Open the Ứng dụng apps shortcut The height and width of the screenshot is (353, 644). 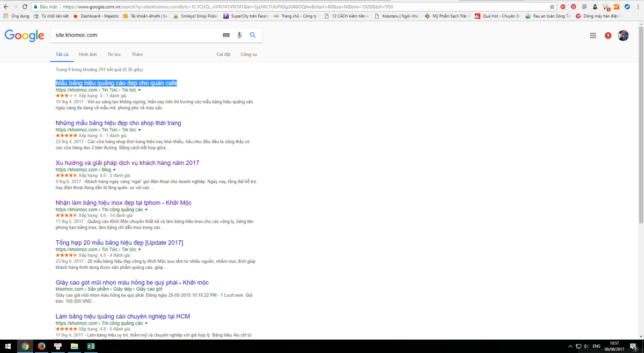[17, 16]
